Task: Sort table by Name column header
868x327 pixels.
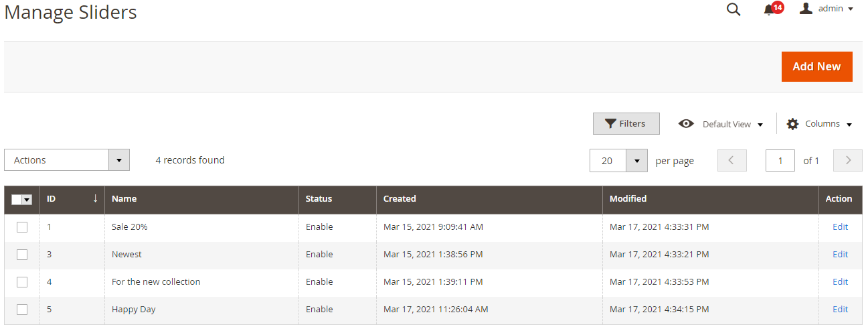Action: [x=124, y=199]
